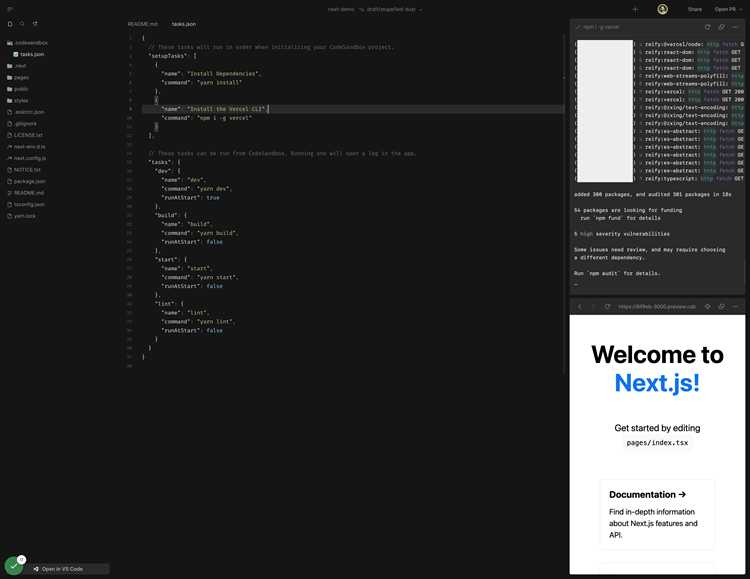This screenshot has height=579, width=750.
Task: Reload the Next.js preview with refresh icon
Action: point(607,306)
